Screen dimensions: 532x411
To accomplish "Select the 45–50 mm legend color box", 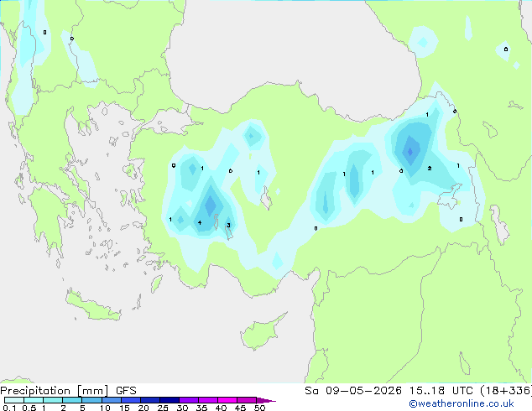I will point(247,400).
